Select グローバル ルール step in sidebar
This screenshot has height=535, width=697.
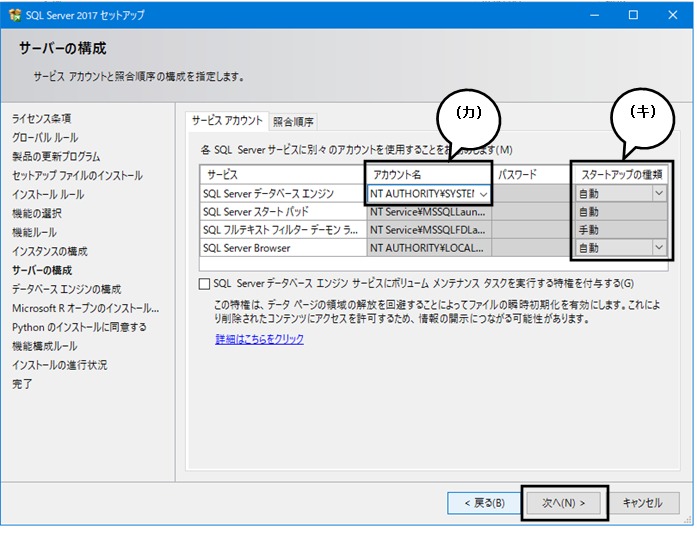tap(45, 138)
